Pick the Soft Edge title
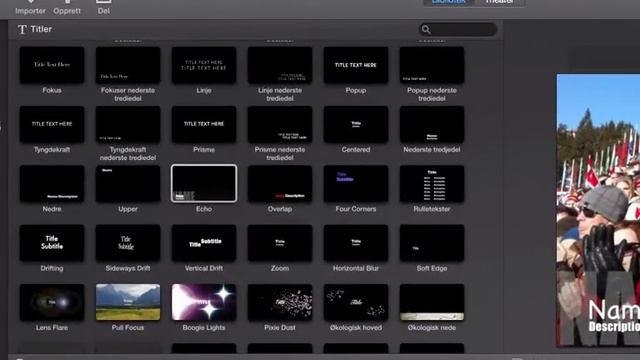 click(x=431, y=243)
